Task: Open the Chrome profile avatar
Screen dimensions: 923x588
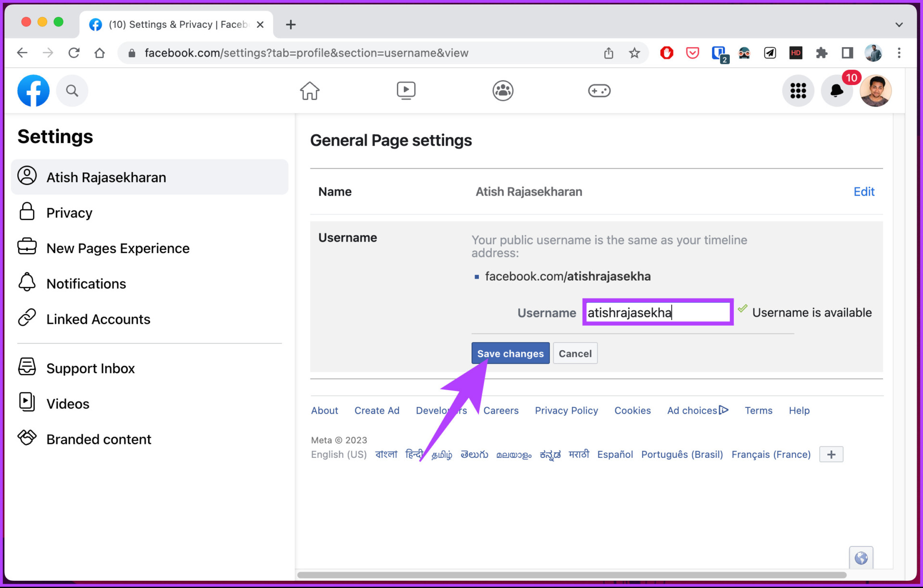Action: [x=873, y=53]
